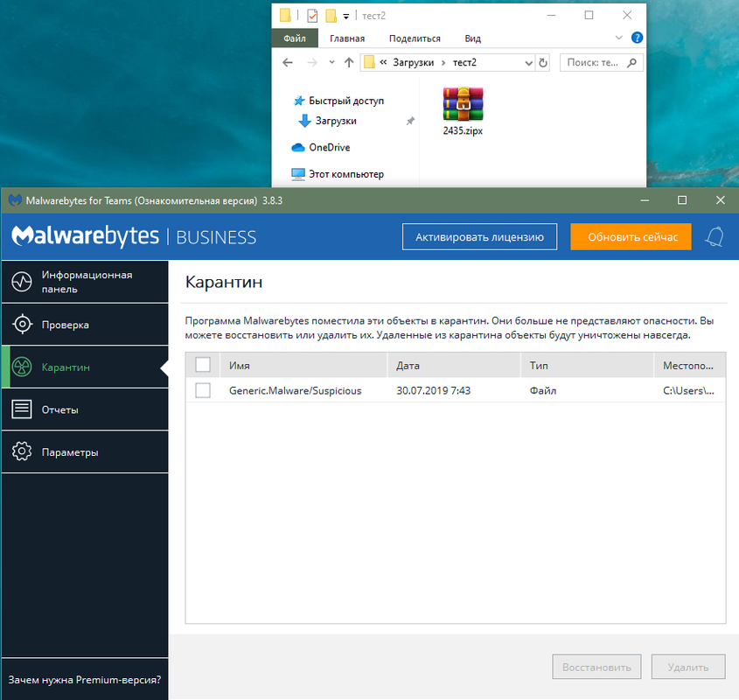Screen dimensions: 739x700
Task: Select the Карантин sidebar item
Action: pos(85,367)
